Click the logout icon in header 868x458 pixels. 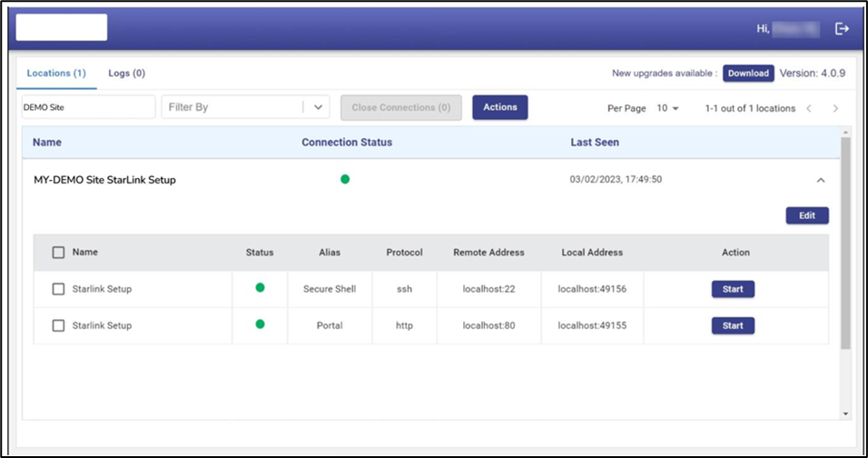[x=842, y=29]
